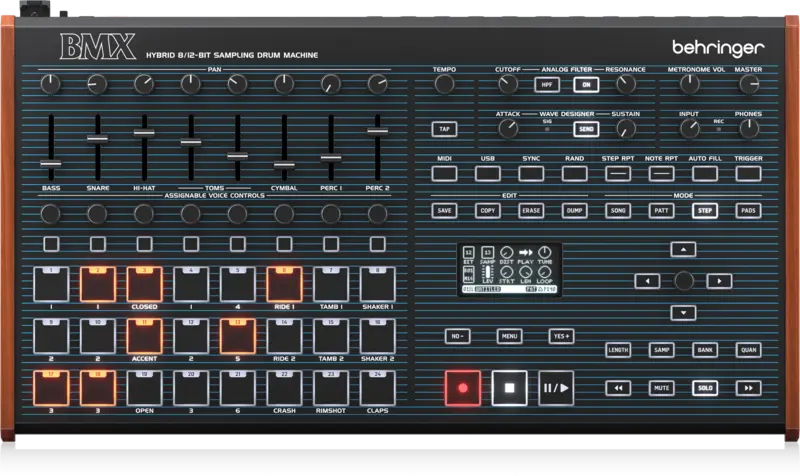Viewport: 800px width, 476px height.
Task: Click the left arrow navigation button
Action: [647, 281]
